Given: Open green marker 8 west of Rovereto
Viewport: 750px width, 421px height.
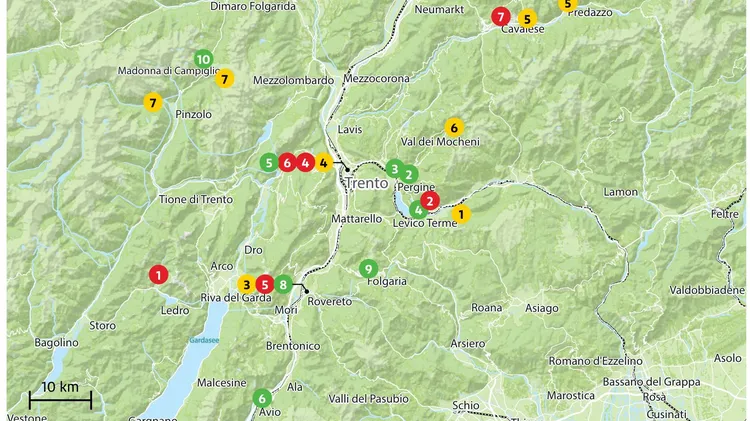Looking at the screenshot, I should coord(283,285).
